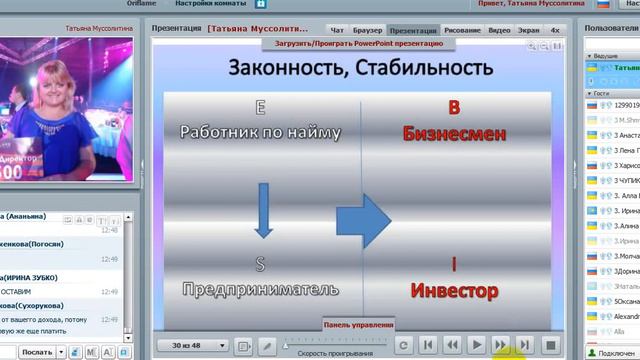The image size is (640, 360).
Task: Select the 4x layout tab
Action: pos(555,30)
